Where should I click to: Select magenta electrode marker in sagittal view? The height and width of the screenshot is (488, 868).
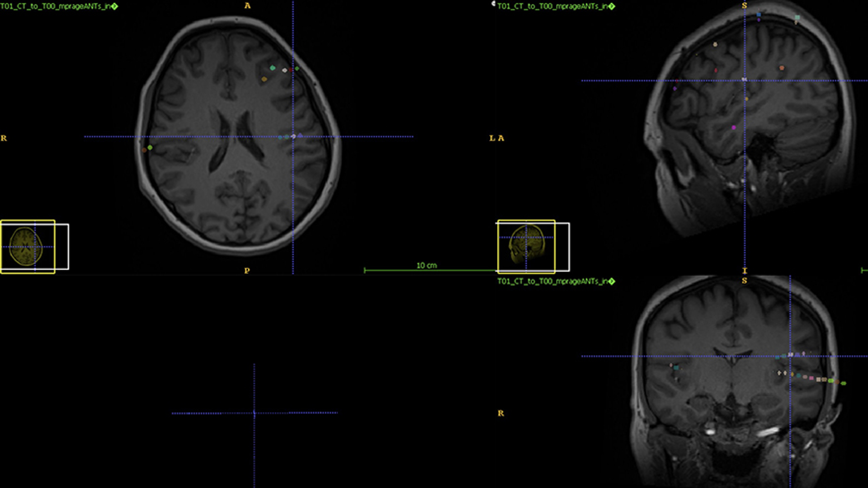pos(734,128)
